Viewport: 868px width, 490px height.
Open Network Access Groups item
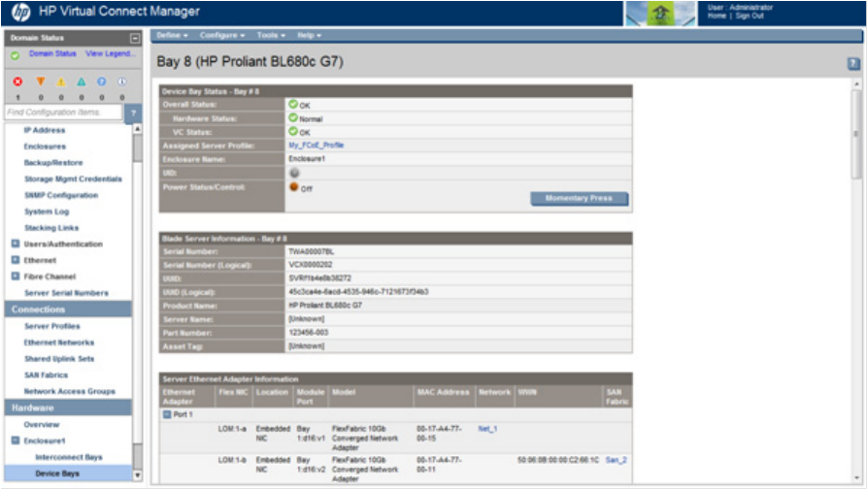pyautogui.click(x=70, y=391)
